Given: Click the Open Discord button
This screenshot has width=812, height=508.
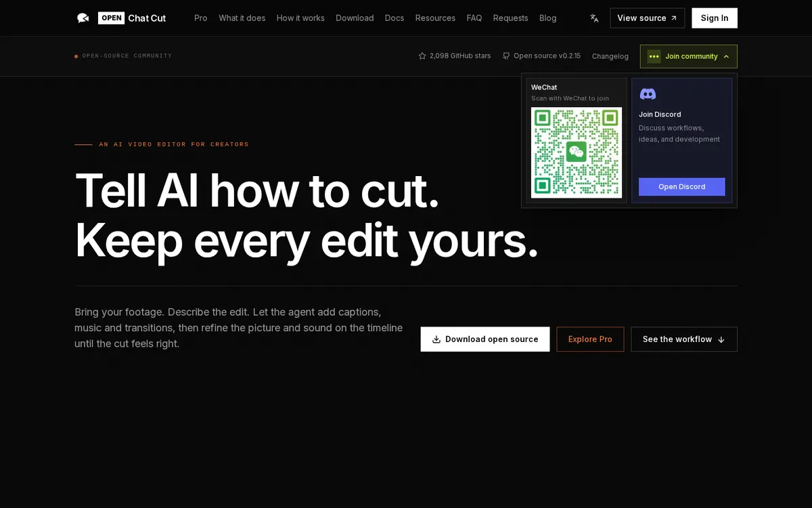Looking at the screenshot, I should [x=682, y=187].
